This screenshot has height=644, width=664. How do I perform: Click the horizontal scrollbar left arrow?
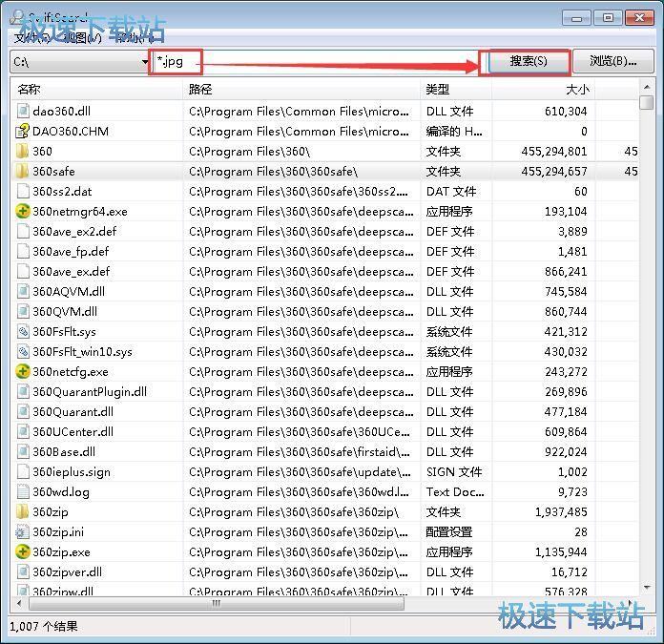[19, 603]
